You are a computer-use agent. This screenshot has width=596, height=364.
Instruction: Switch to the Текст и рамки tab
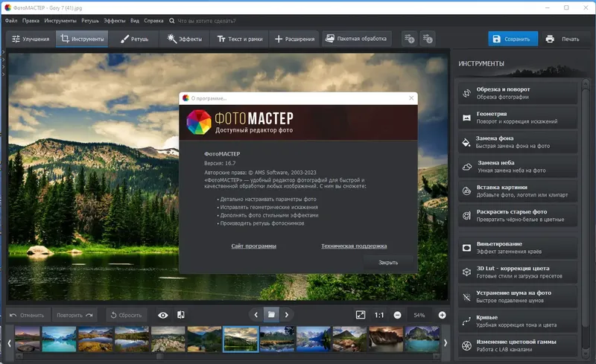pyautogui.click(x=240, y=39)
